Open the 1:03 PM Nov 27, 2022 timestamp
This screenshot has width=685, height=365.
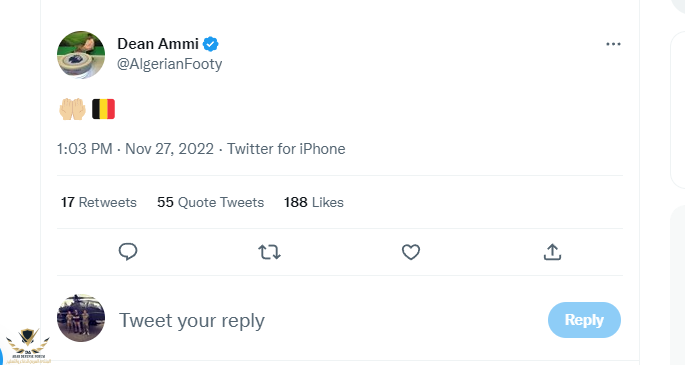(135, 149)
